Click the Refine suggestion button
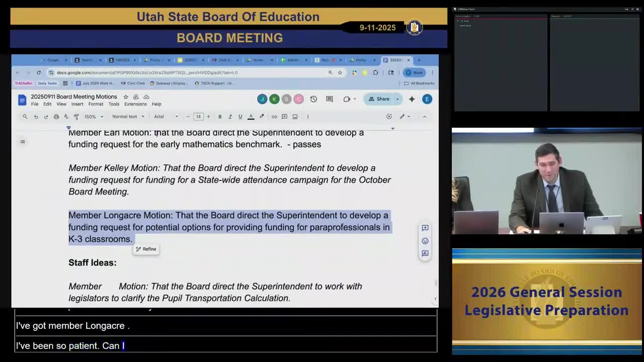 (x=146, y=249)
